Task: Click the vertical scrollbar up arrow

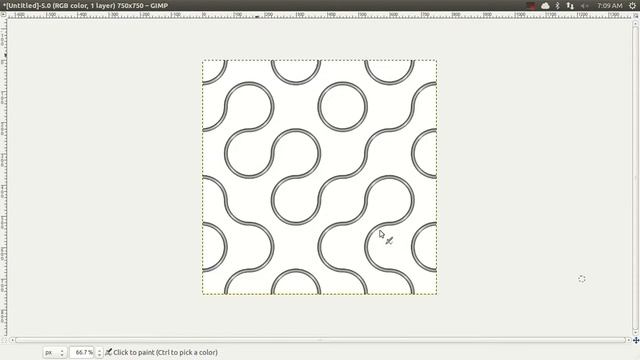Action: (x=636, y=23)
